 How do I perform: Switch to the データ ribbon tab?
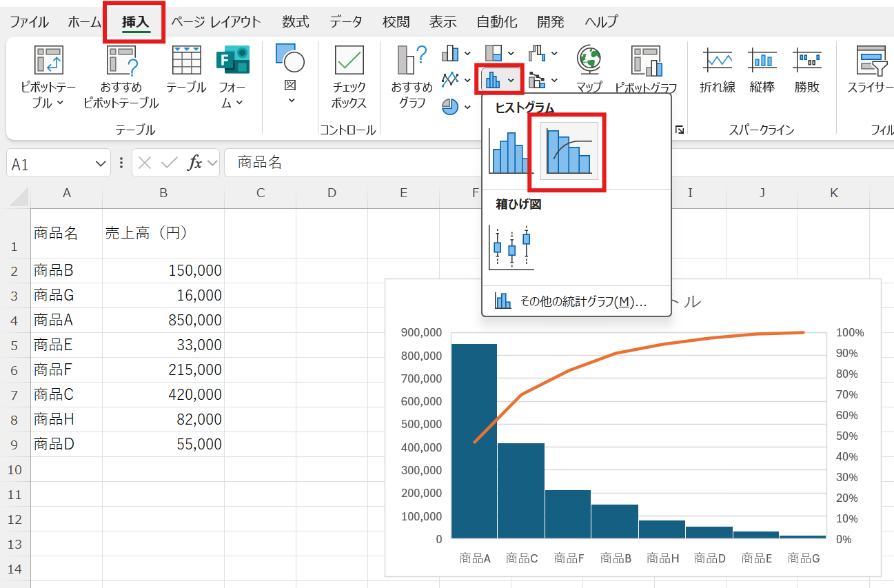pos(345,21)
